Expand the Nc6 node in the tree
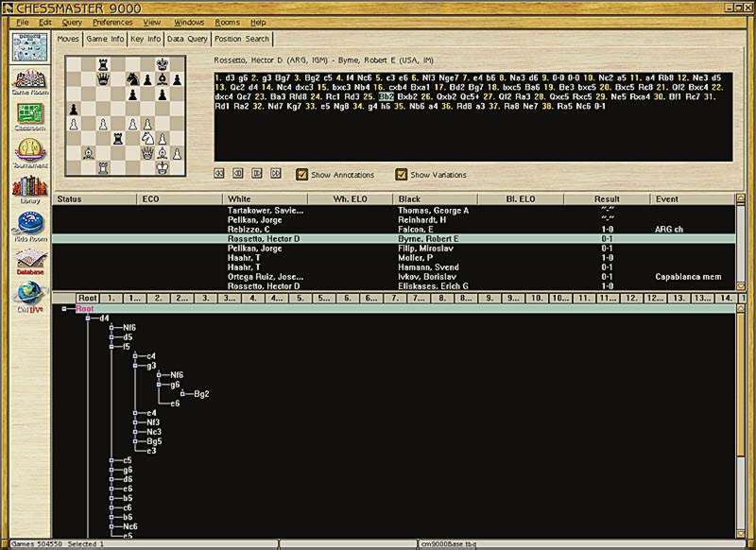The height and width of the screenshot is (550, 756). [112, 526]
